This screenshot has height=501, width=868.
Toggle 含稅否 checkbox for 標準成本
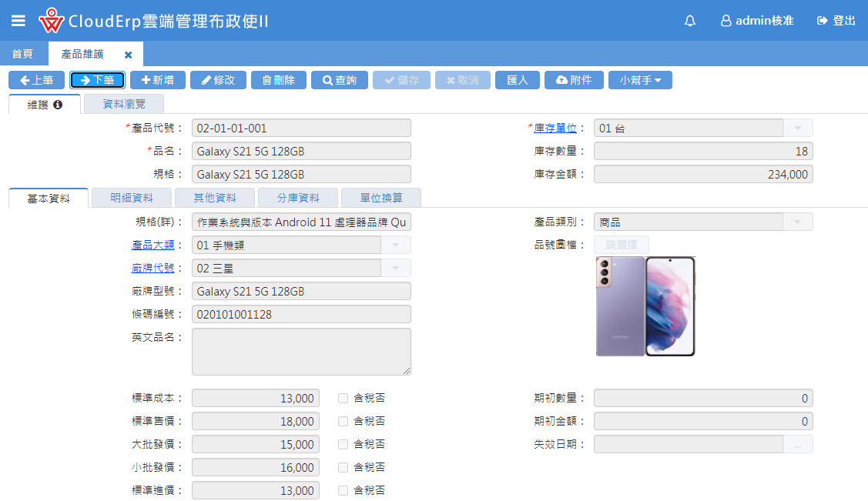pos(344,398)
